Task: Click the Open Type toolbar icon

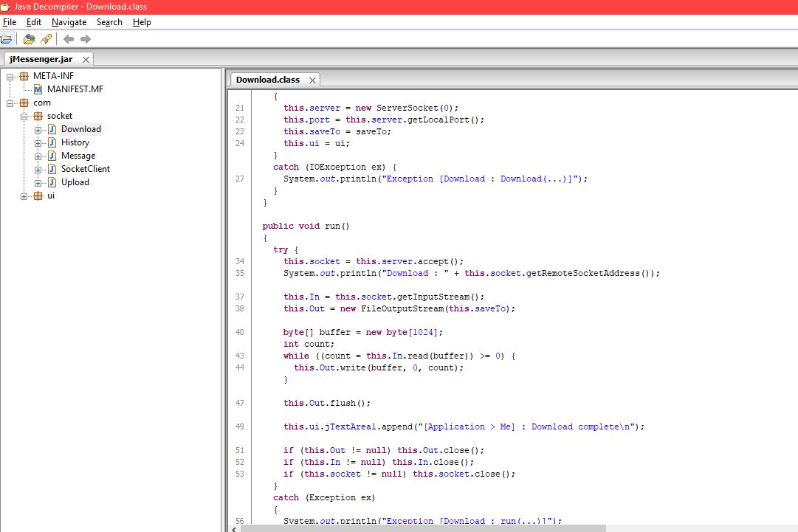Action: [29, 39]
